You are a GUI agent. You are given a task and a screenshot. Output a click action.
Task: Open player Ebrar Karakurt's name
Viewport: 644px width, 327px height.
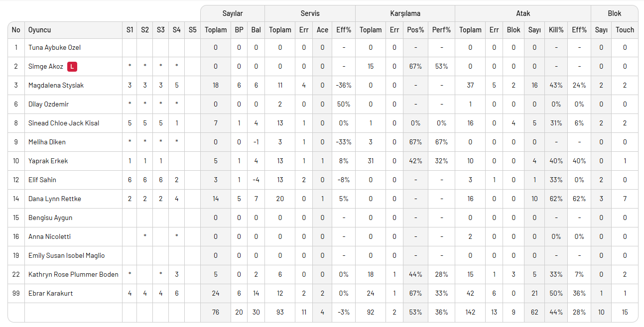[x=50, y=293]
